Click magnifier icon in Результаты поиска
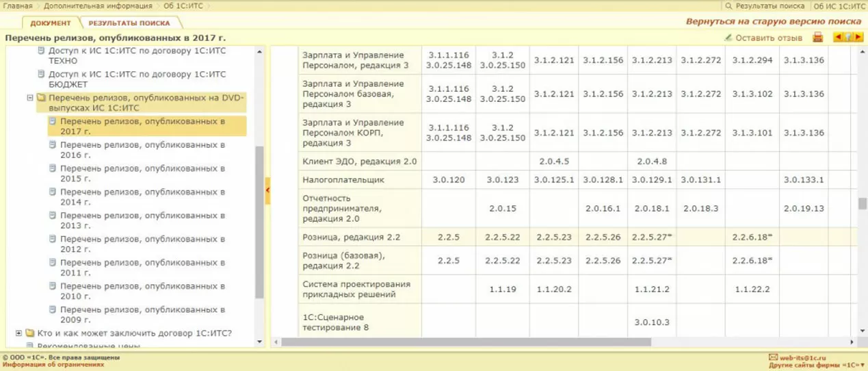Screen dimensions: 868x371 click(729, 6)
